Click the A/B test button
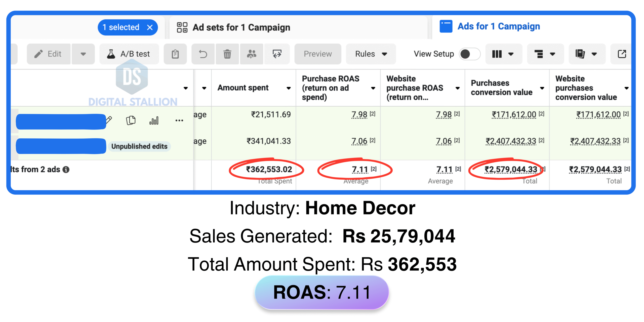 coord(129,54)
